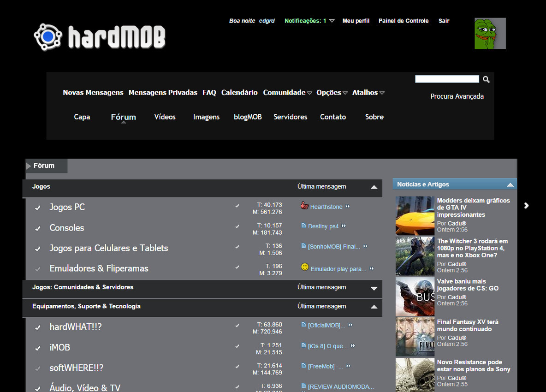Click the Fórum breadcrumb
This screenshot has height=392, width=546.
point(44,166)
